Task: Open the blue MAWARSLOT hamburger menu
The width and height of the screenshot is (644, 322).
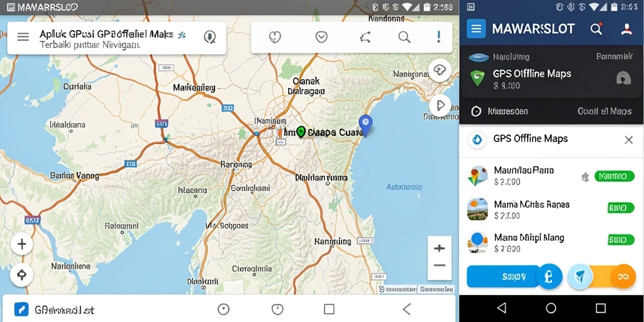Action: pyautogui.click(x=476, y=29)
